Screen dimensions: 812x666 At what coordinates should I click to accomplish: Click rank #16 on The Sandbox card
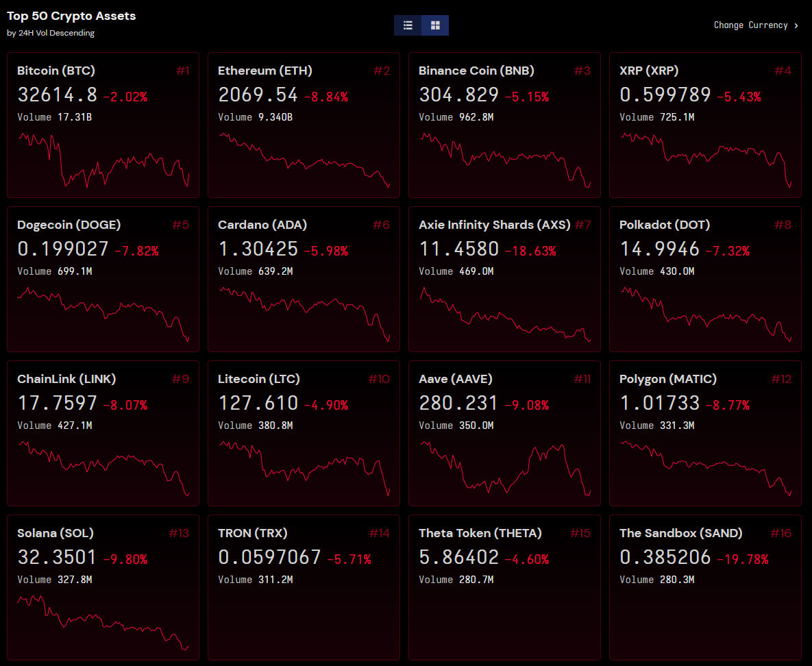780,533
